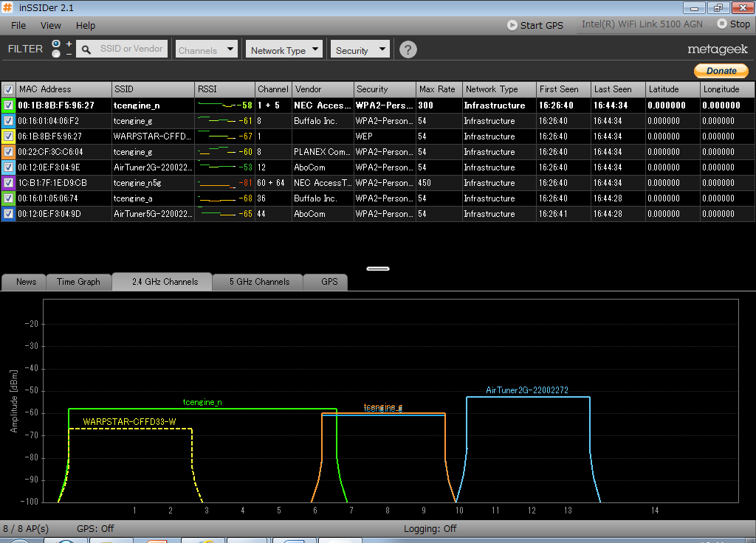Uncheck the WARPSTAR-CFFD network checkbox
The height and width of the screenshot is (543, 756).
click(8, 136)
